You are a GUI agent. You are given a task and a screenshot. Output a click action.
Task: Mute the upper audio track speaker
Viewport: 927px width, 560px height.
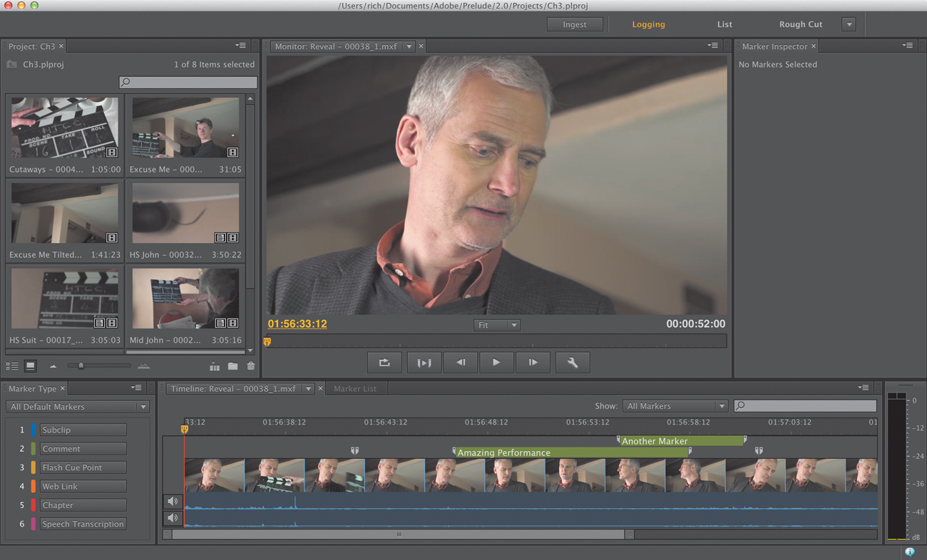(173, 502)
